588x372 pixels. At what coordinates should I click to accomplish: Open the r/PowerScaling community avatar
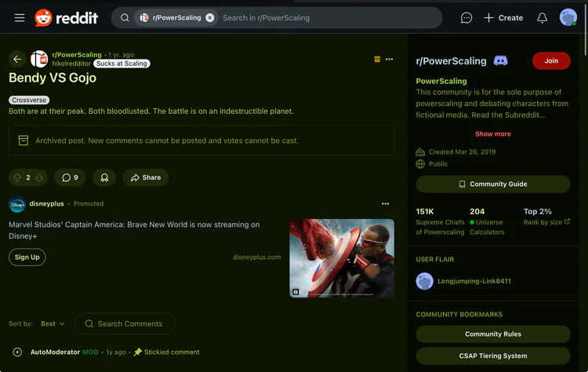(x=39, y=59)
